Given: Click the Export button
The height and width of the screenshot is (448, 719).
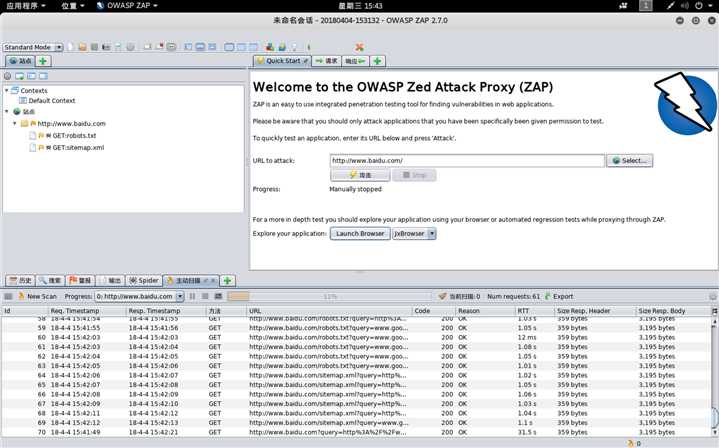Looking at the screenshot, I should 559,296.
